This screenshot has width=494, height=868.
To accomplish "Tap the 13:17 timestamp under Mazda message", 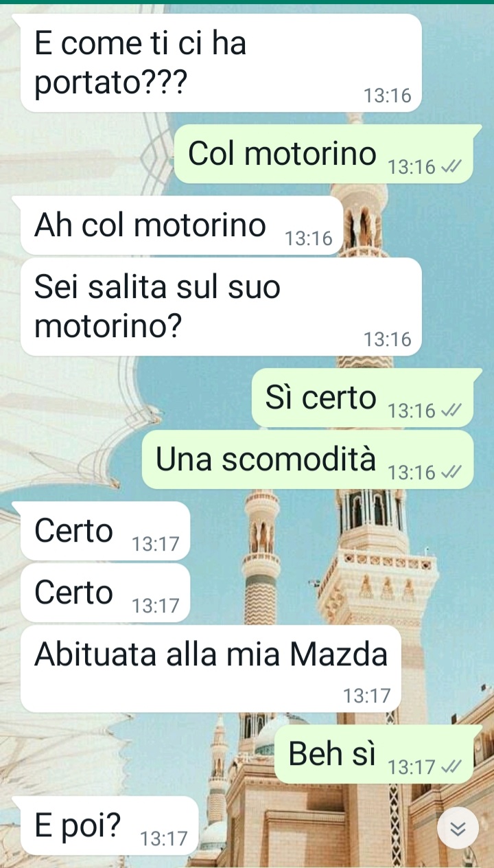I will (x=366, y=696).
